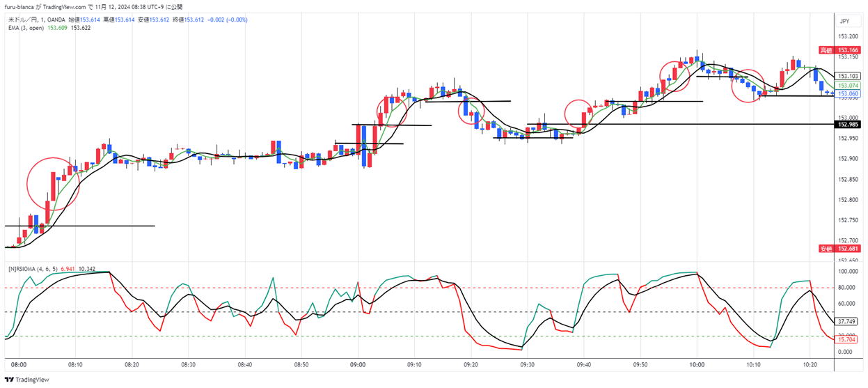The height and width of the screenshot is (388, 868).
Task: Click the JPY currency label on price axis
Action: [844, 22]
